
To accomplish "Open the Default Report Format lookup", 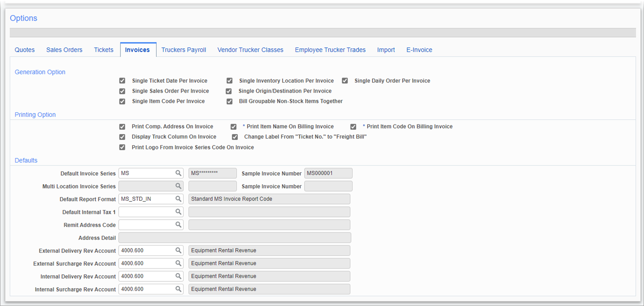I will click(x=178, y=198).
